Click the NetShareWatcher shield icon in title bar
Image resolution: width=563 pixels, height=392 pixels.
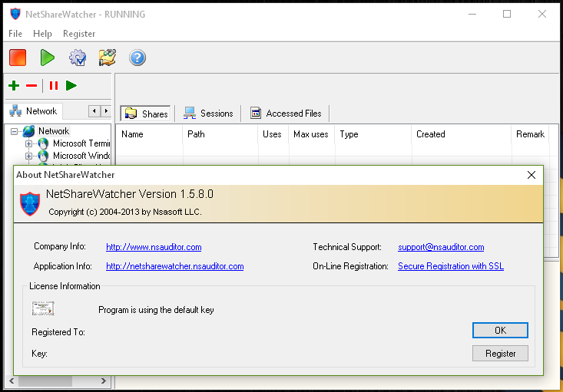click(x=15, y=14)
